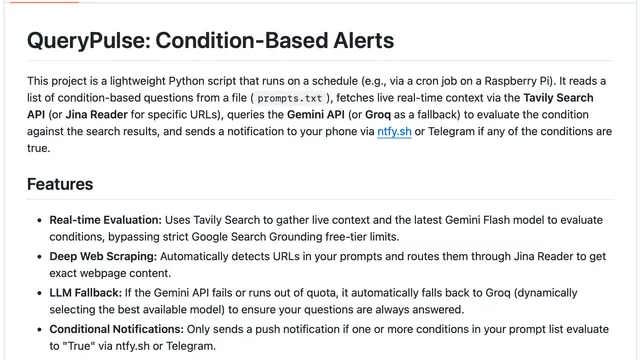640x360 pixels.
Task: Select the active tab with orange underline
Action: coord(44,2)
